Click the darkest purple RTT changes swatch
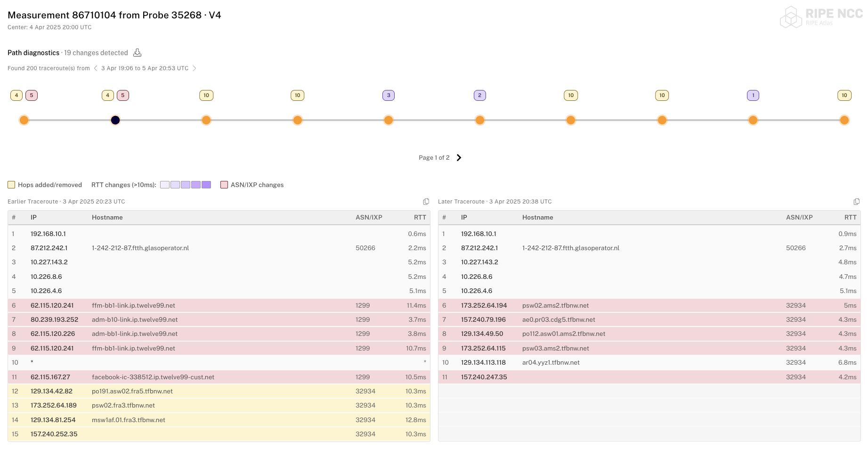The width and height of the screenshot is (868, 449). point(206,185)
